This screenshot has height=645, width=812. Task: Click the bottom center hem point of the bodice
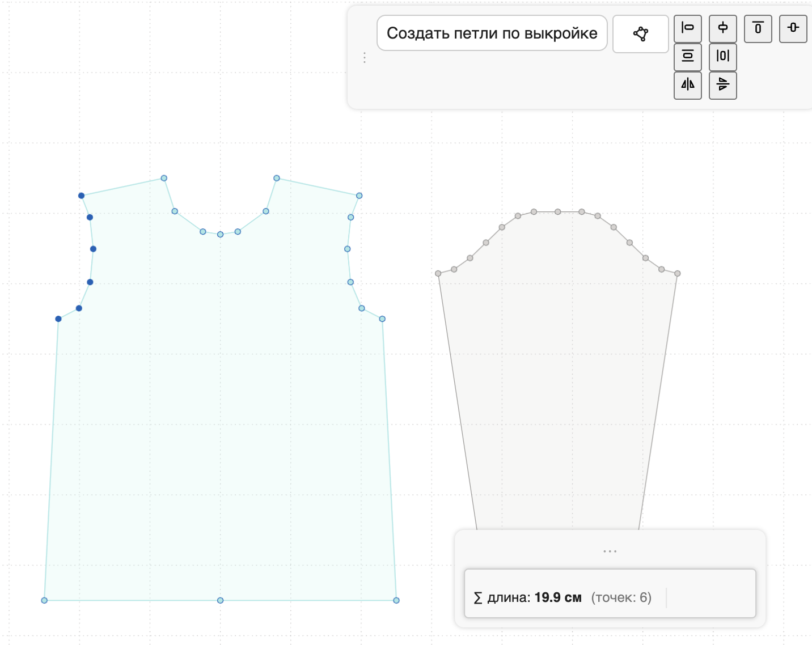click(221, 600)
